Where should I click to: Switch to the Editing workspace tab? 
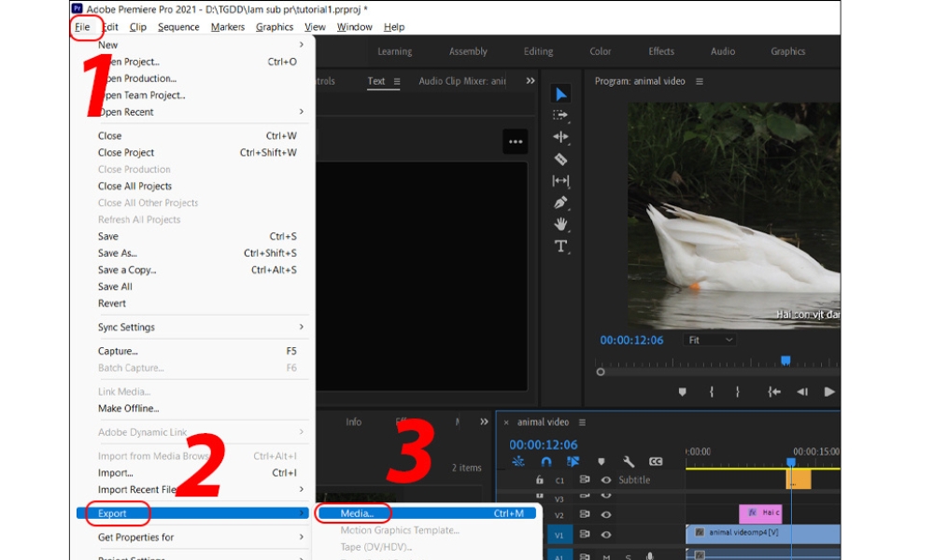point(539,51)
